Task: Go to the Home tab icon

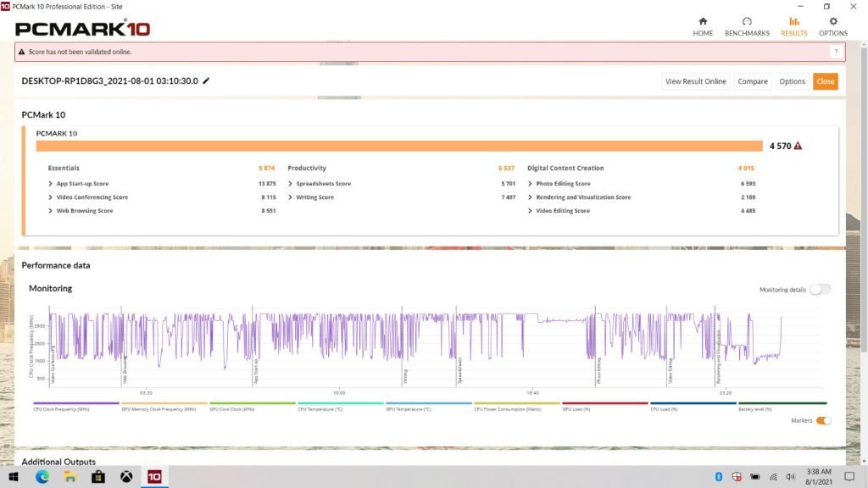Action: (x=703, y=21)
